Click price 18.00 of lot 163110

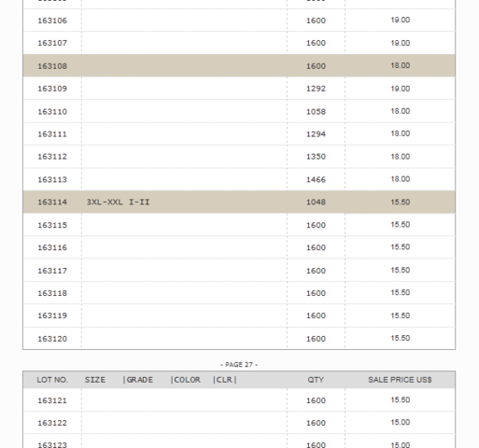401,111
